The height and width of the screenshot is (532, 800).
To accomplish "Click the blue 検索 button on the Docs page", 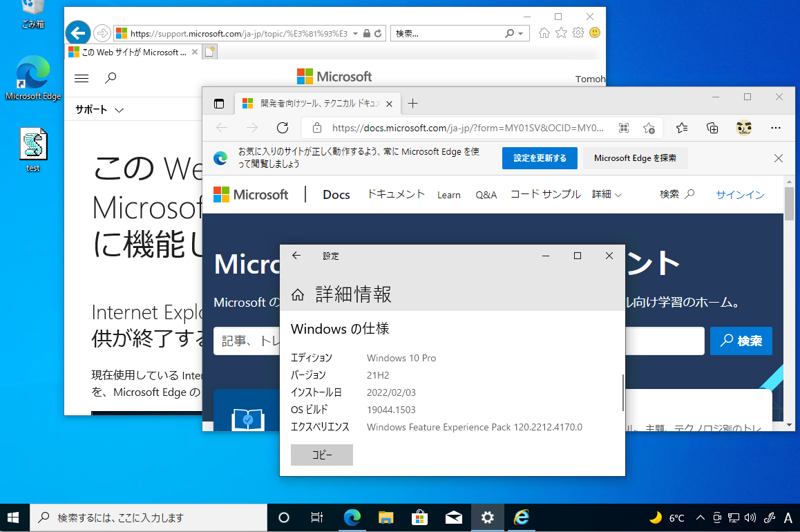I will 741,341.
